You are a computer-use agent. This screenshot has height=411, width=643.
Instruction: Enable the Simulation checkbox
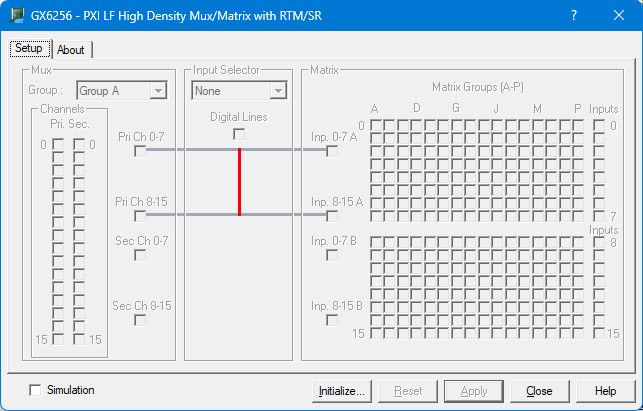[x=37, y=390]
